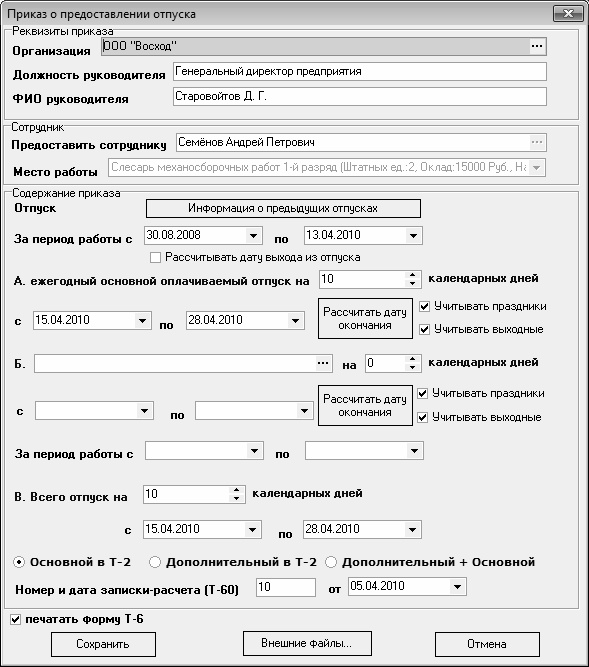Select 'Дополнительный в Т-2' radio option
Image resolution: width=589 pixels, height=667 pixels.
coord(155,562)
